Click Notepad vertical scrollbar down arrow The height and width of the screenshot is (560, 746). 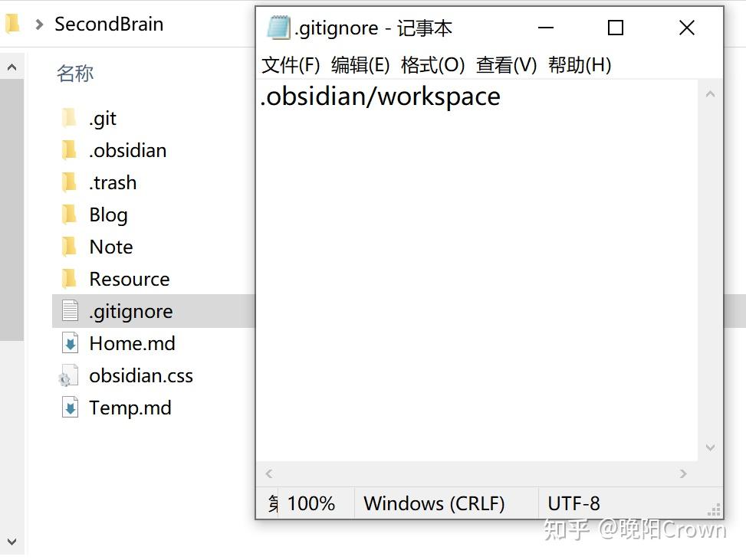[x=710, y=447]
